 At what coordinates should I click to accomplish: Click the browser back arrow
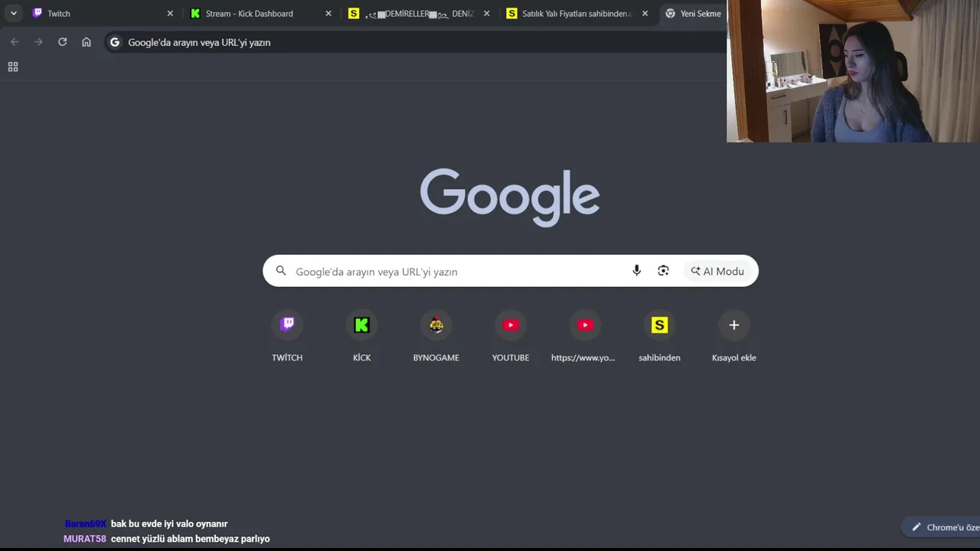[15, 42]
